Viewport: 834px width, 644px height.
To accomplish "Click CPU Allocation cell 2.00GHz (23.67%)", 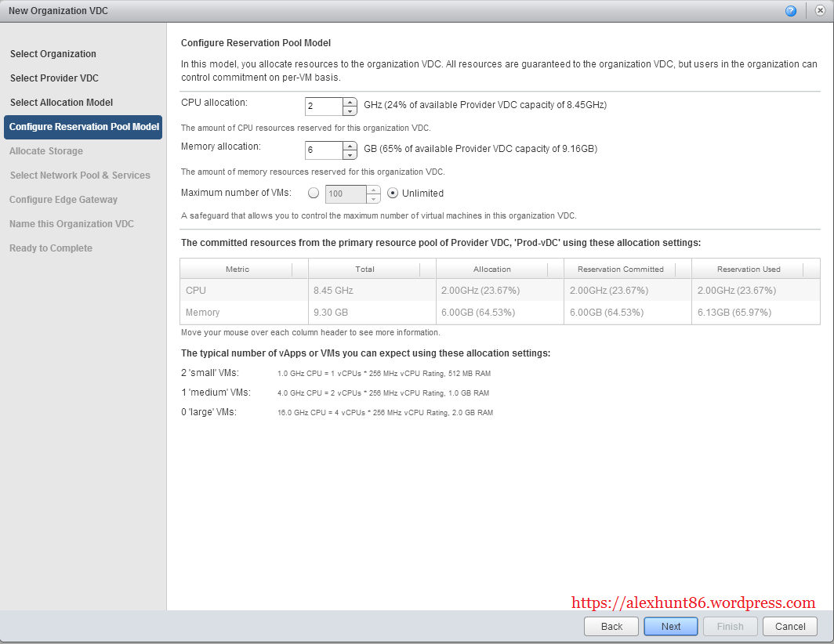I will 499,291.
